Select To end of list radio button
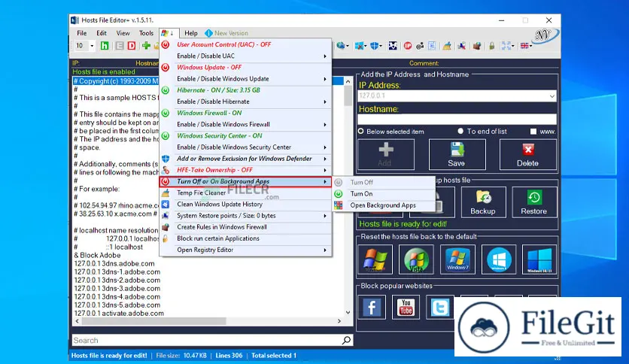629x364 pixels. [460, 131]
